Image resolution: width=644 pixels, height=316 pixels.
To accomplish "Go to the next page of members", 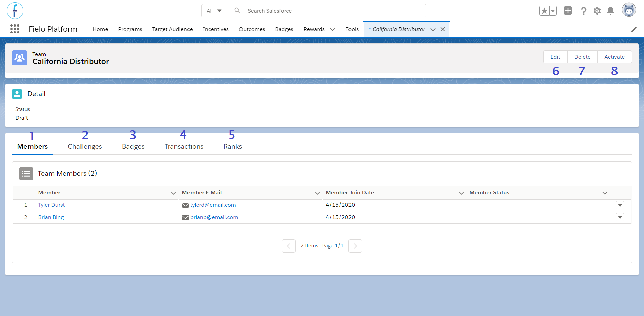I will coord(355,246).
